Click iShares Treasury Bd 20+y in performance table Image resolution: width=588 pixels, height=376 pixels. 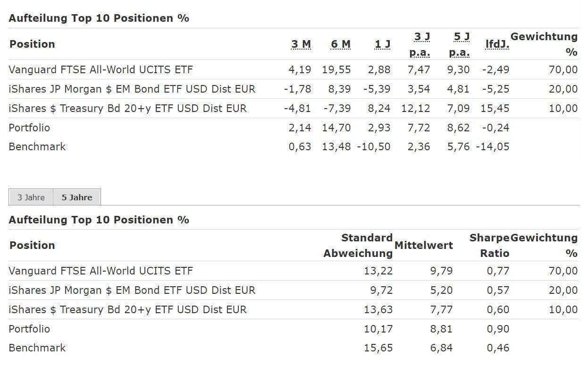point(127,109)
